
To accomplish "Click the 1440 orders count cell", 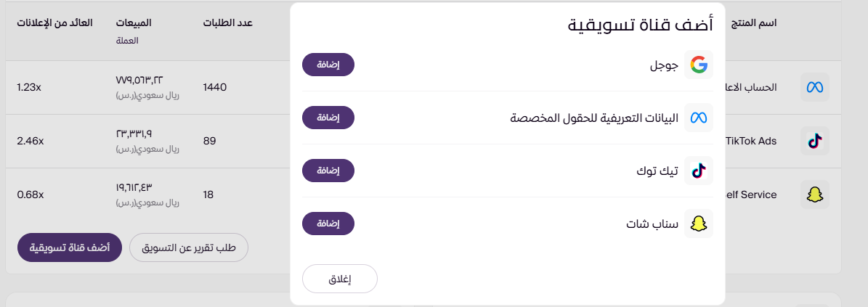I will pos(215,87).
